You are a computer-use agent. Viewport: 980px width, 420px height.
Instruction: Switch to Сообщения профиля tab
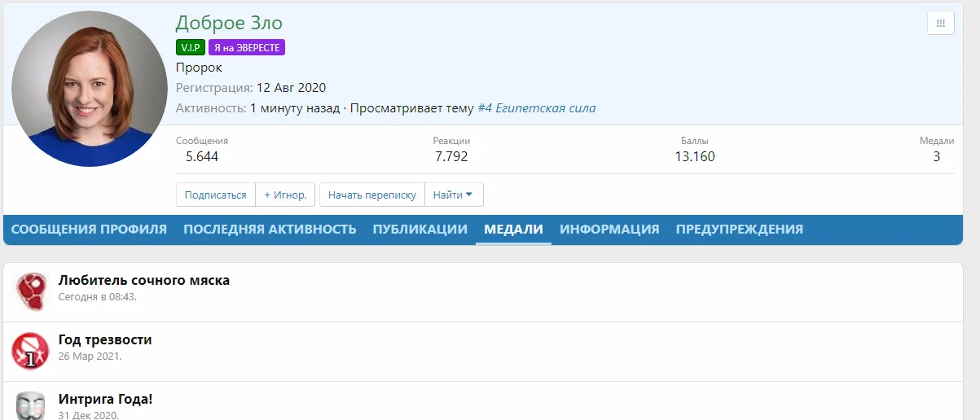tap(89, 230)
